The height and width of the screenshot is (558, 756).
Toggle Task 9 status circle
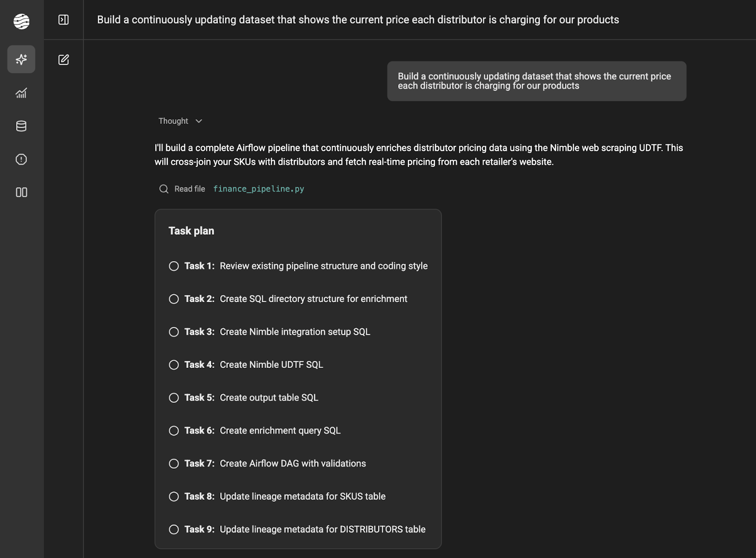click(x=174, y=530)
